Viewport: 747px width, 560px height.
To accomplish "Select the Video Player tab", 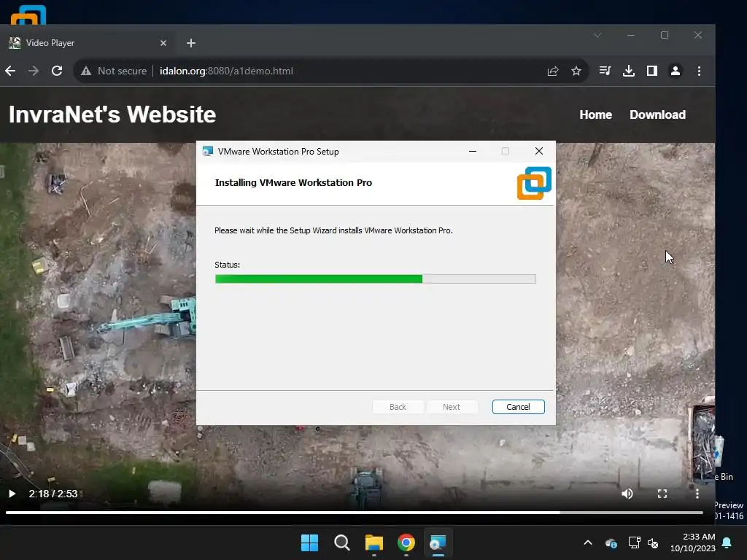I will (x=88, y=43).
